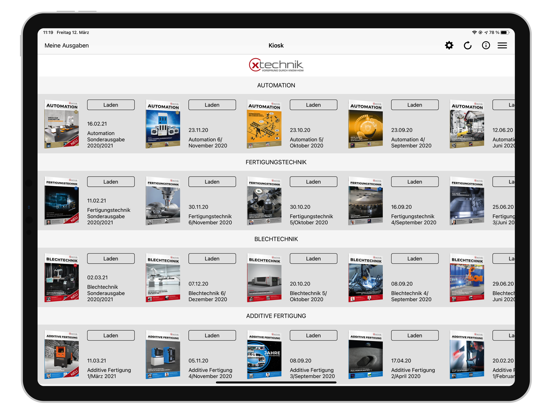Open Automation June 2020 cover thumbnail

(467, 124)
